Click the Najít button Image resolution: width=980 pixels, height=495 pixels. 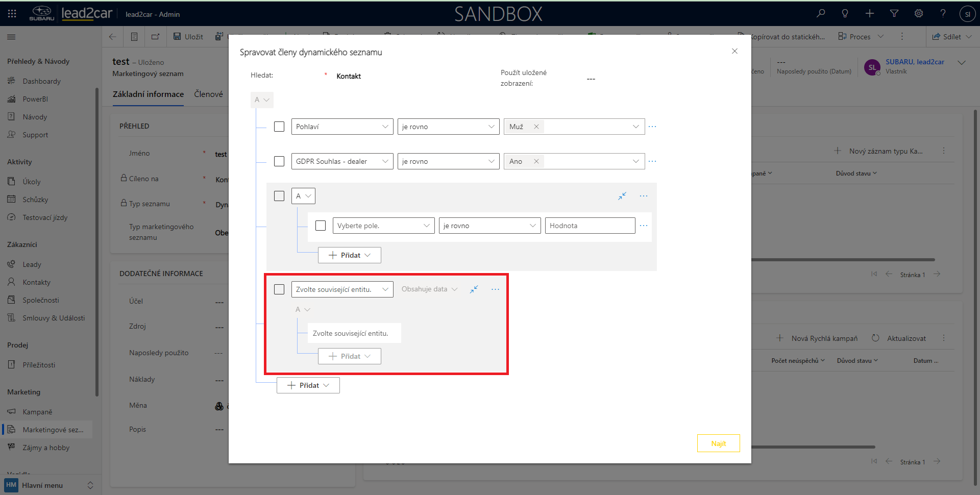[718, 443]
